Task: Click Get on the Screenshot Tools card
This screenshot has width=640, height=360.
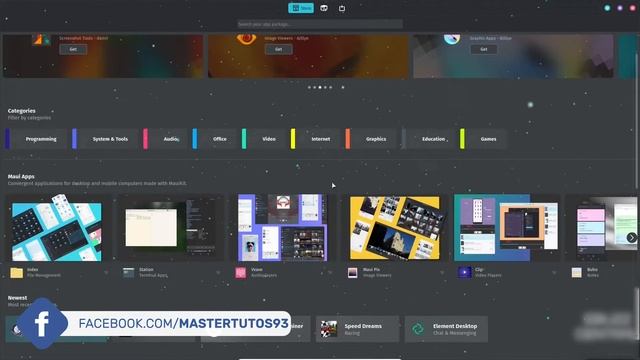Action: coord(73,49)
